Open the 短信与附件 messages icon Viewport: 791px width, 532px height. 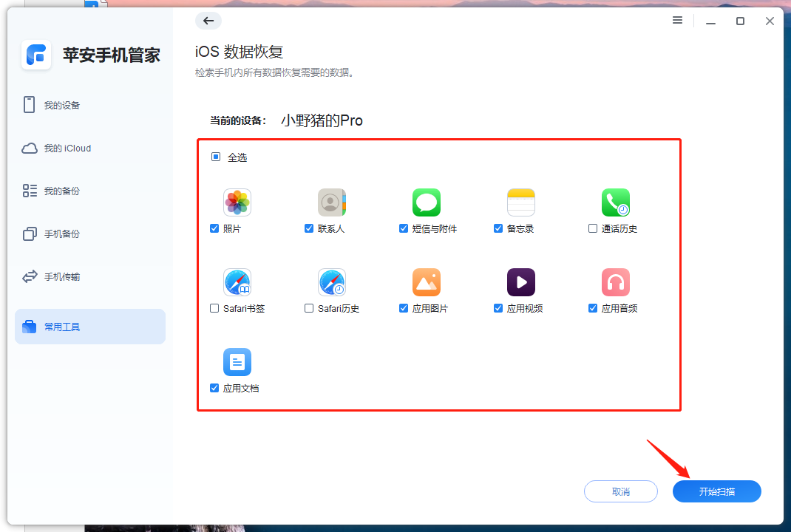[x=427, y=202]
